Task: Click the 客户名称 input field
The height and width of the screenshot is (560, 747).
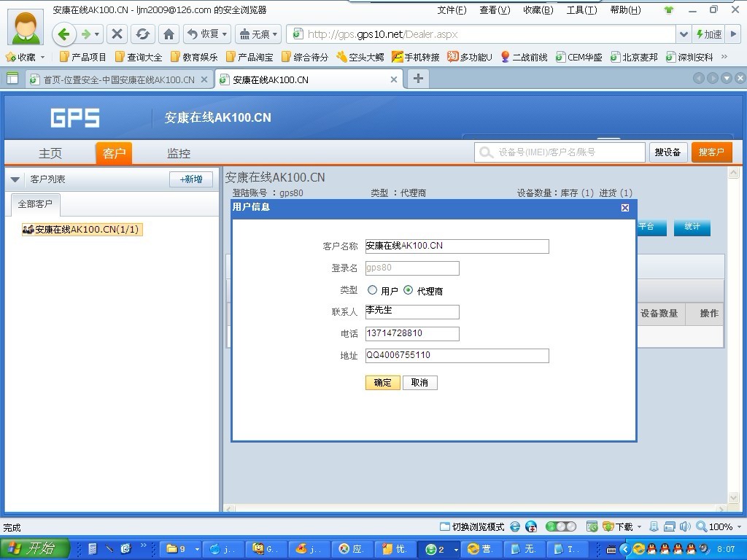Action: point(457,246)
